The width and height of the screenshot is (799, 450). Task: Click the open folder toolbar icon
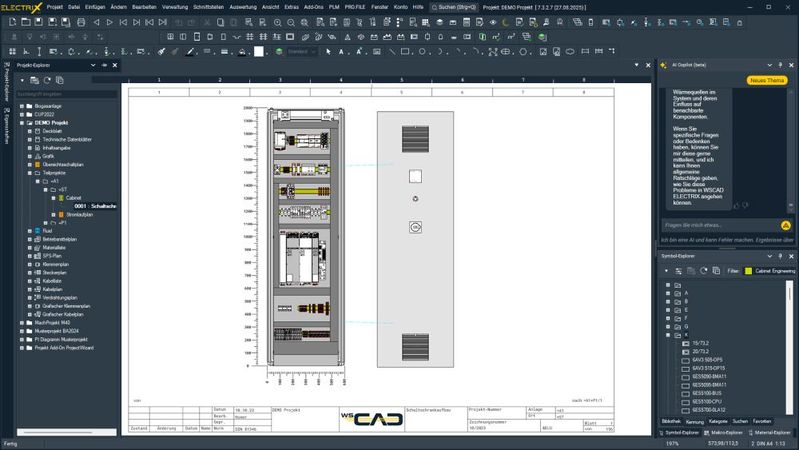click(x=25, y=22)
